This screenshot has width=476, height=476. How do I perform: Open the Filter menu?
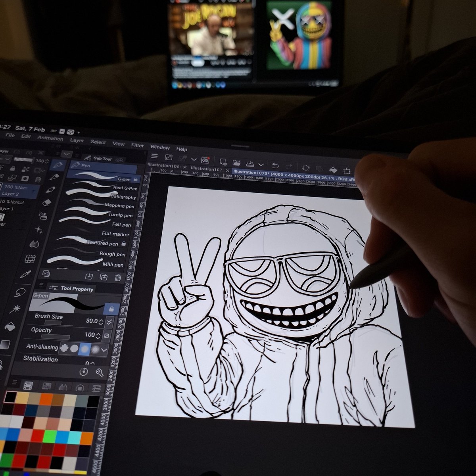[137, 146]
